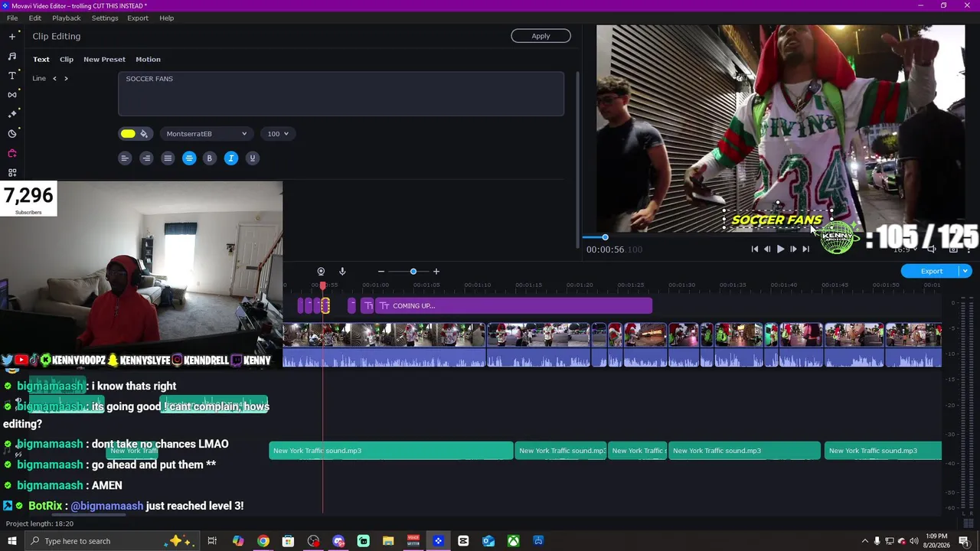Open Task View on the taskbar

pyautogui.click(x=212, y=541)
